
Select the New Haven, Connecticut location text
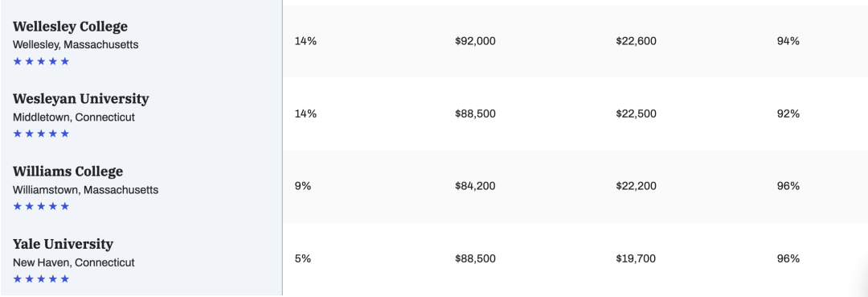pos(74,262)
